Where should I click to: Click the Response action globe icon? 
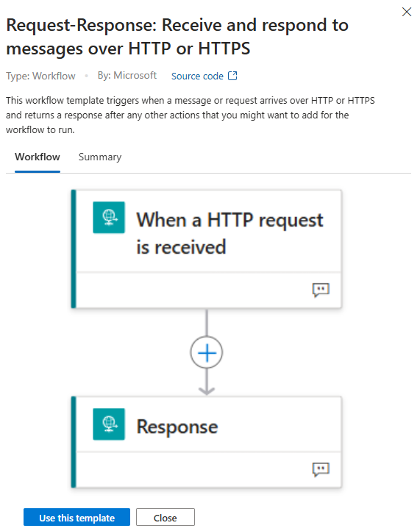click(x=109, y=424)
